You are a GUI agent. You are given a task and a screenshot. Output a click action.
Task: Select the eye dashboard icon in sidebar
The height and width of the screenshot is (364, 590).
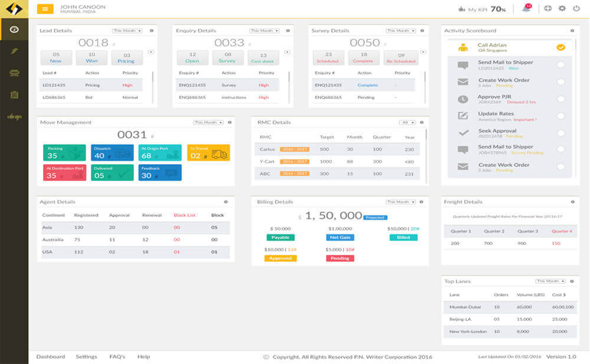pos(14,29)
